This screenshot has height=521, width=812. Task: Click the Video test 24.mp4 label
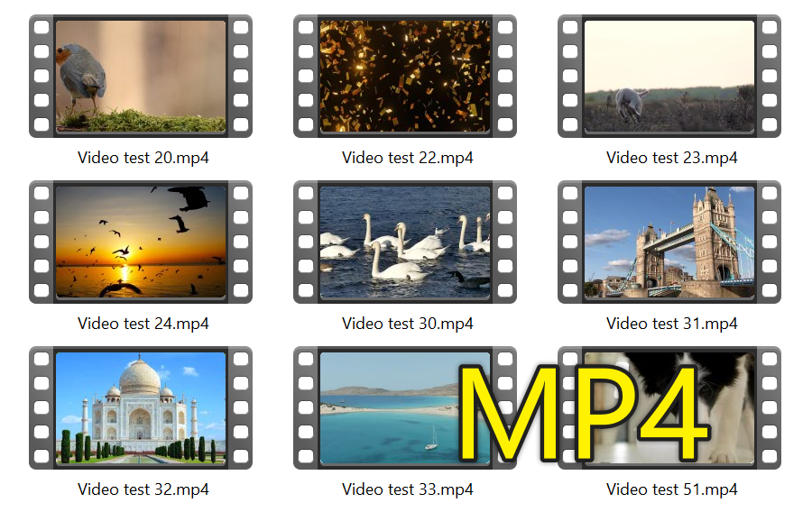(x=142, y=324)
